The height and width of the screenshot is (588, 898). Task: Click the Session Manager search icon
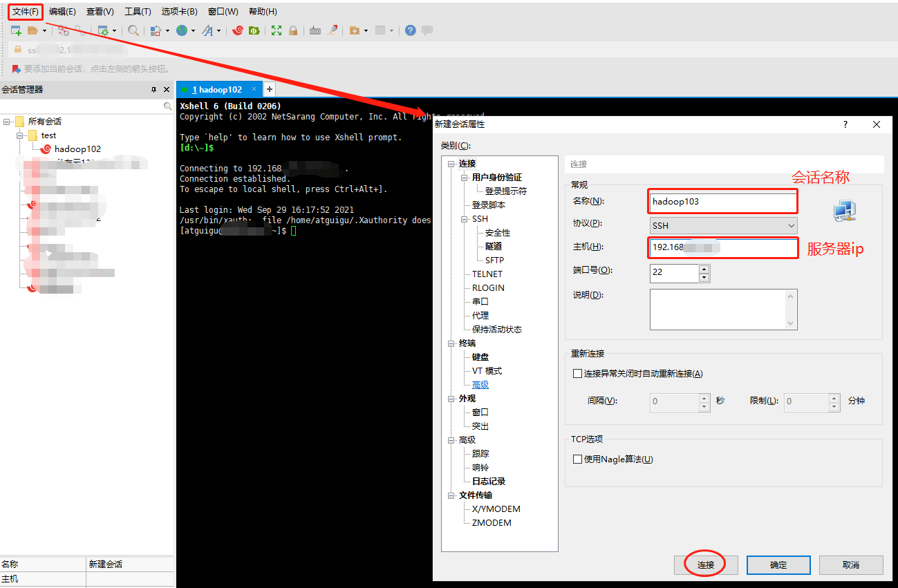click(x=167, y=106)
